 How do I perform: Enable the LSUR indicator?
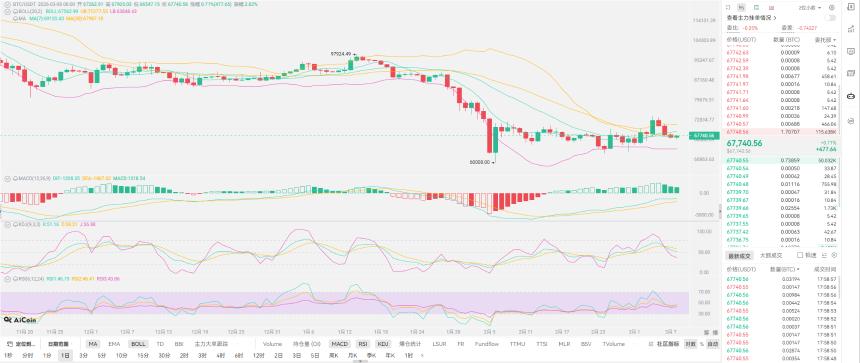pyautogui.click(x=439, y=344)
